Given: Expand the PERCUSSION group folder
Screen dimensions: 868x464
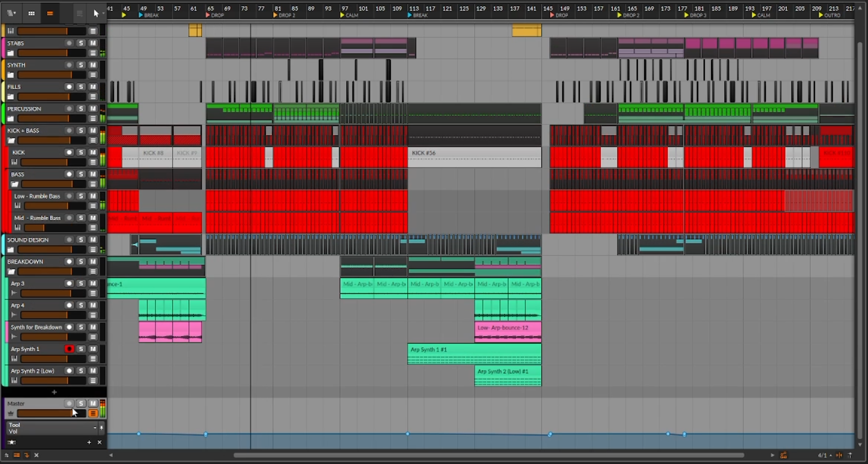Looking at the screenshot, I should pos(11,119).
